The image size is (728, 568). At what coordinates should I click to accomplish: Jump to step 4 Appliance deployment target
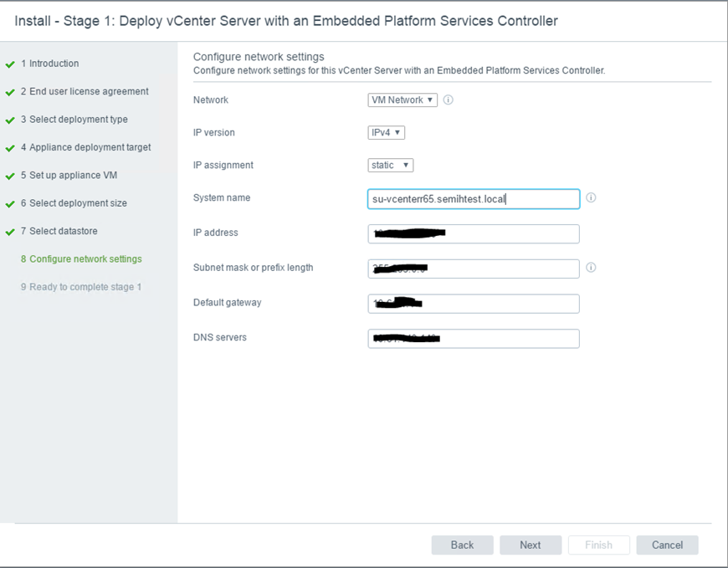point(90,147)
